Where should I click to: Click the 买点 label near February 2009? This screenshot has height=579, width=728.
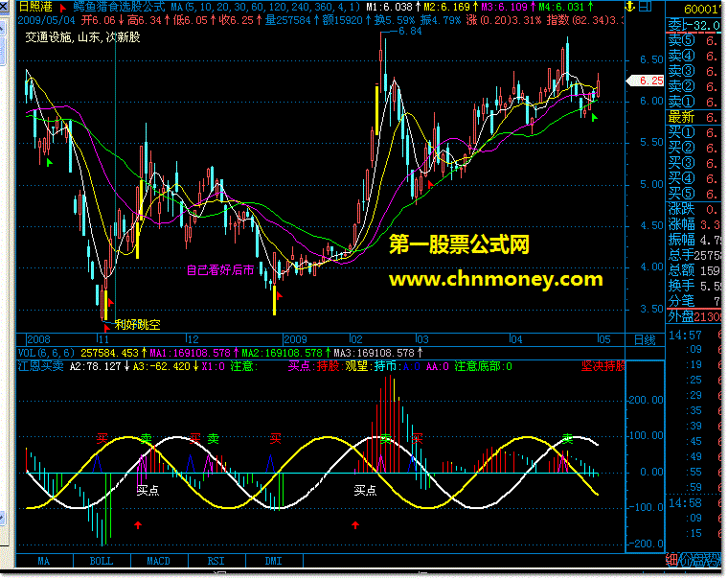[x=365, y=490]
